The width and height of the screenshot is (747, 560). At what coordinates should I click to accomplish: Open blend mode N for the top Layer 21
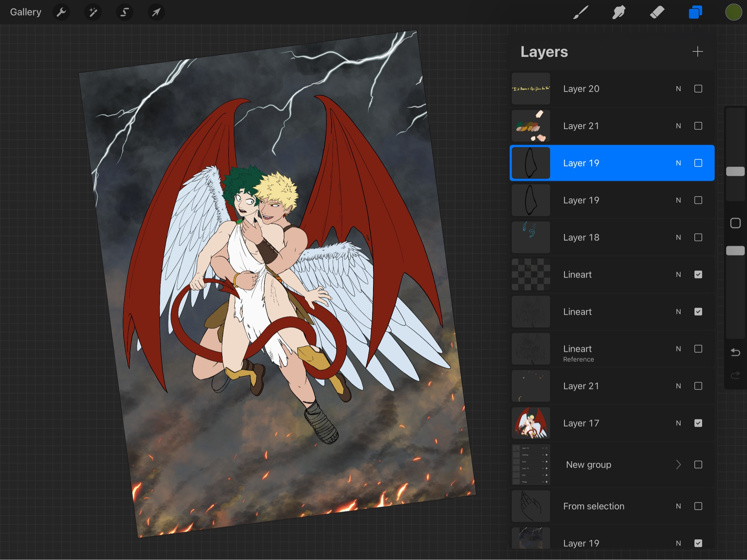[678, 126]
